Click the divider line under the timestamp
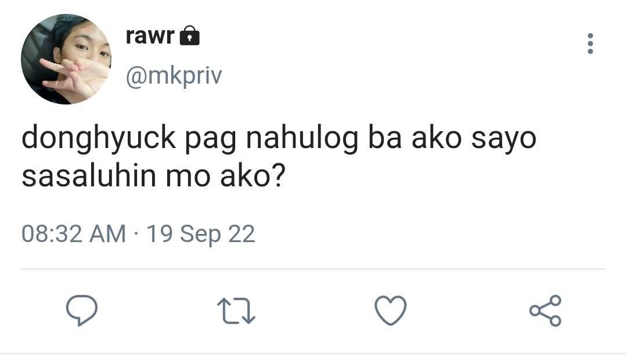Viewport: 627px width, 364px height. (x=313, y=269)
